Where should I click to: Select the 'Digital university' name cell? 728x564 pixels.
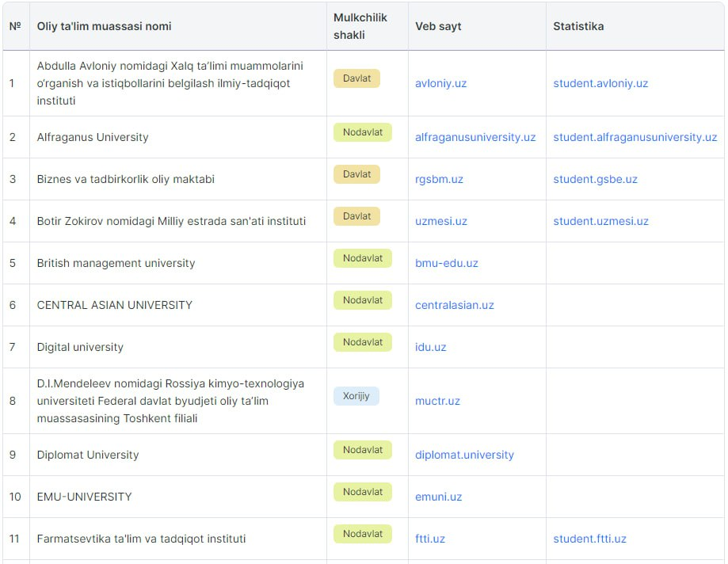[177, 347]
